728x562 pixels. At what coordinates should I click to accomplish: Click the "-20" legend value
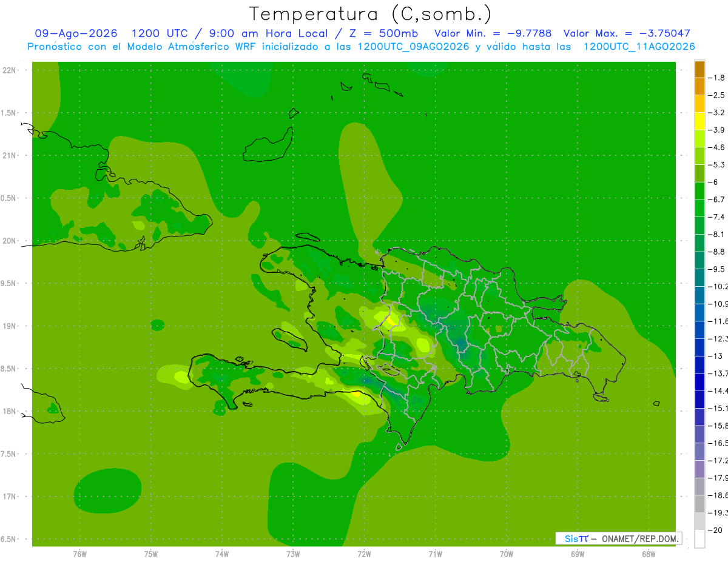point(715,530)
